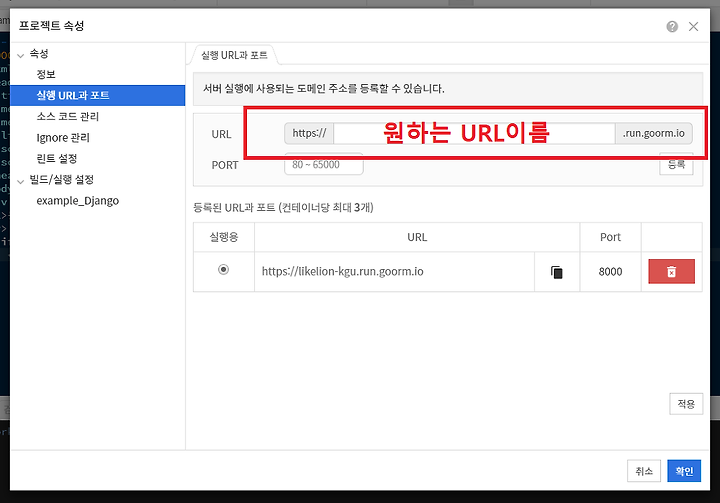Click the .run.goorm.io suffix label
Viewport: 720px width, 503px height.
(x=654, y=133)
